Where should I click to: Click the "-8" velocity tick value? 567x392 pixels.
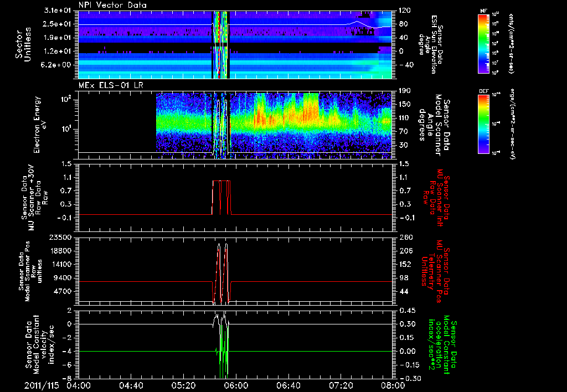coord(67,378)
